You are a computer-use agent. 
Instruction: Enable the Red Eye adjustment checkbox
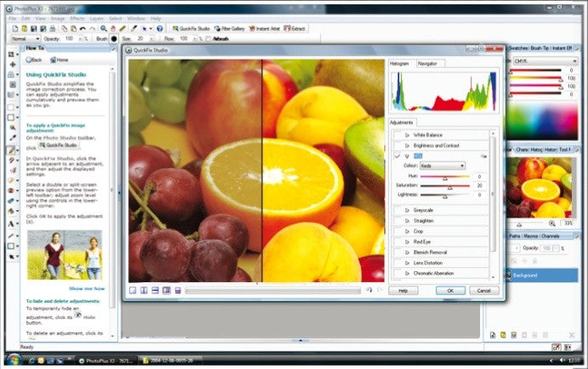(398, 241)
